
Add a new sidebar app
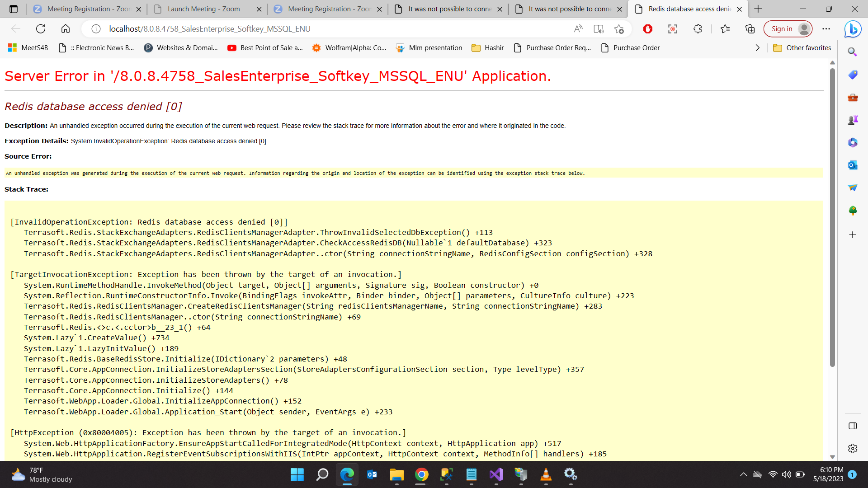pyautogui.click(x=853, y=235)
